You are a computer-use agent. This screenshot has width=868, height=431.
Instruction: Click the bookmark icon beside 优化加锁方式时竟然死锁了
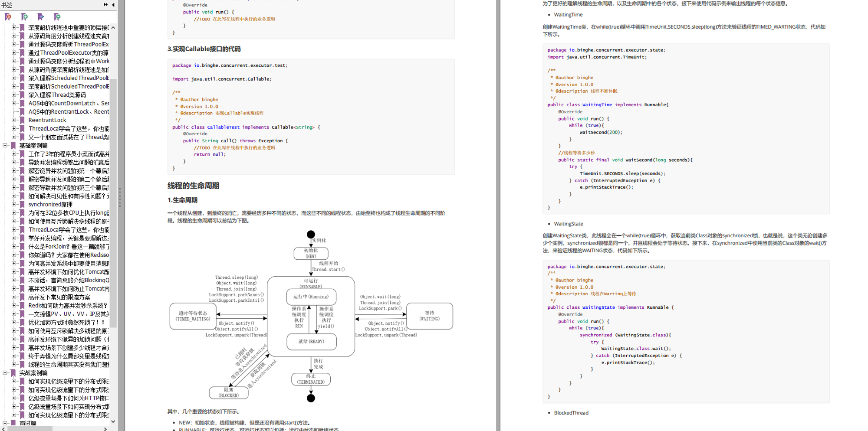click(x=22, y=322)
